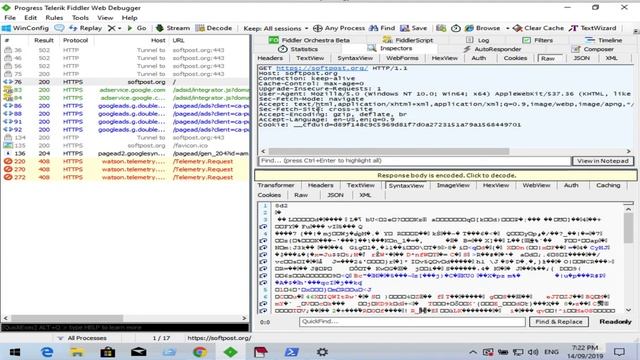Open the AutoResponder tab
Screen dimensions: 640x360
(492, 49)
